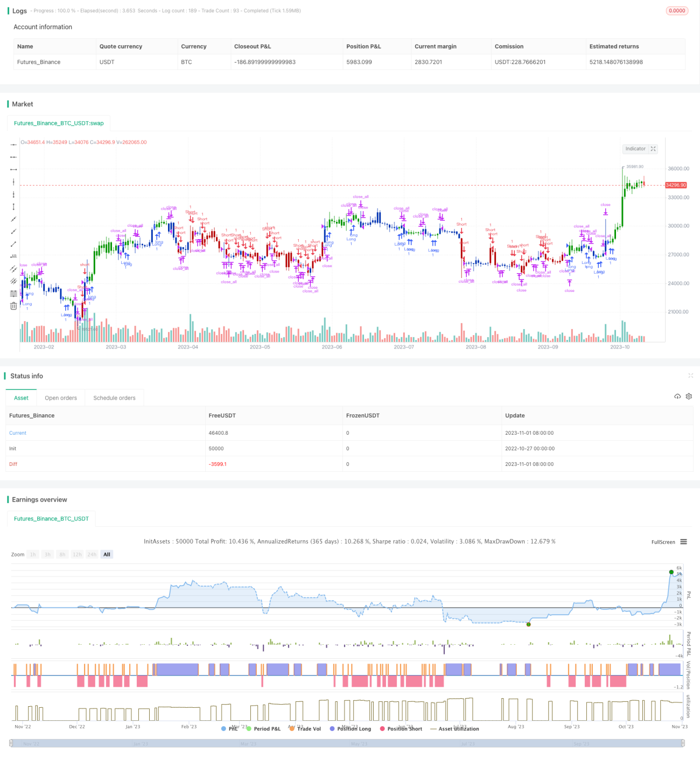Image resolution: width=700 pixels, height=759 pixels.
Task: Select the horizontal line drawing tool
Action: 13,145
